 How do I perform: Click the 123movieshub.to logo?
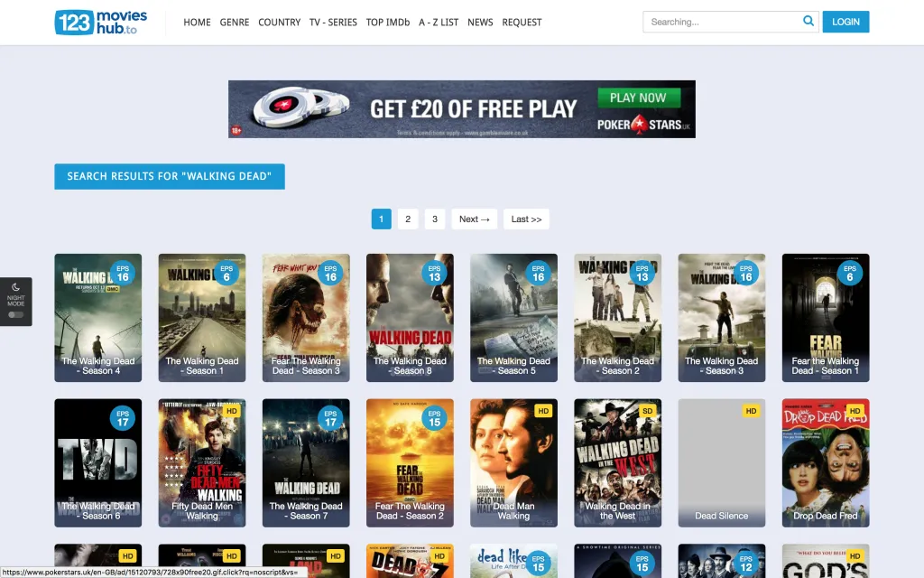pyautogui.click(x=101, y=23)
